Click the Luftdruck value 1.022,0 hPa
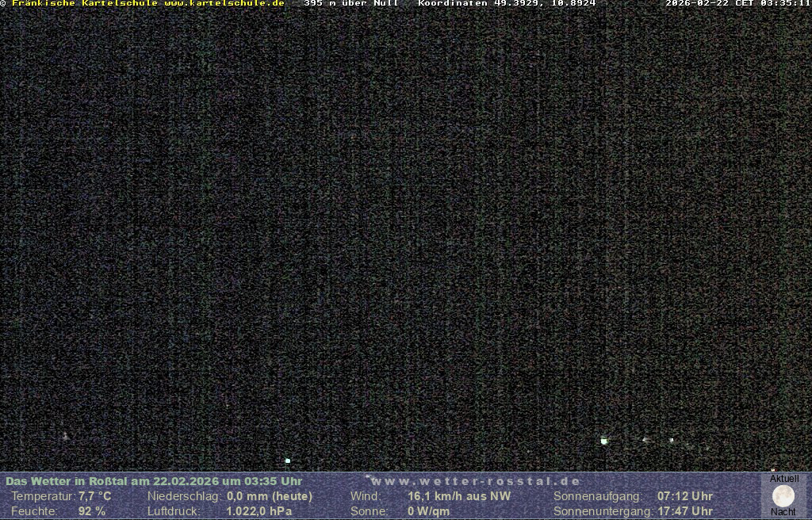812x520 pixels. (259, 511)
